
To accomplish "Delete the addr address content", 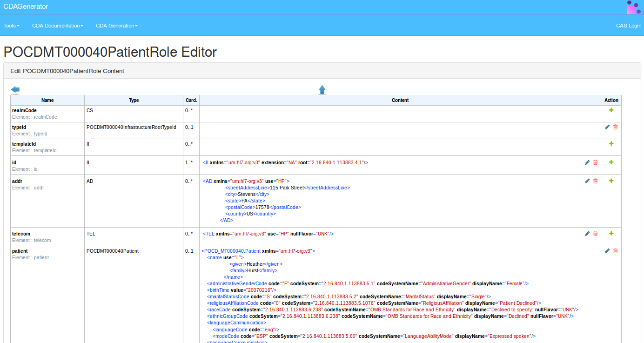I will [x=595, y=181].
